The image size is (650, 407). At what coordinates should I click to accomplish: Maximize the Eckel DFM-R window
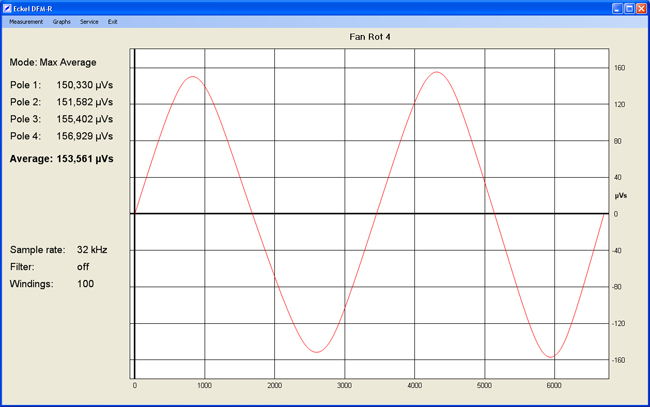point(629,8)
